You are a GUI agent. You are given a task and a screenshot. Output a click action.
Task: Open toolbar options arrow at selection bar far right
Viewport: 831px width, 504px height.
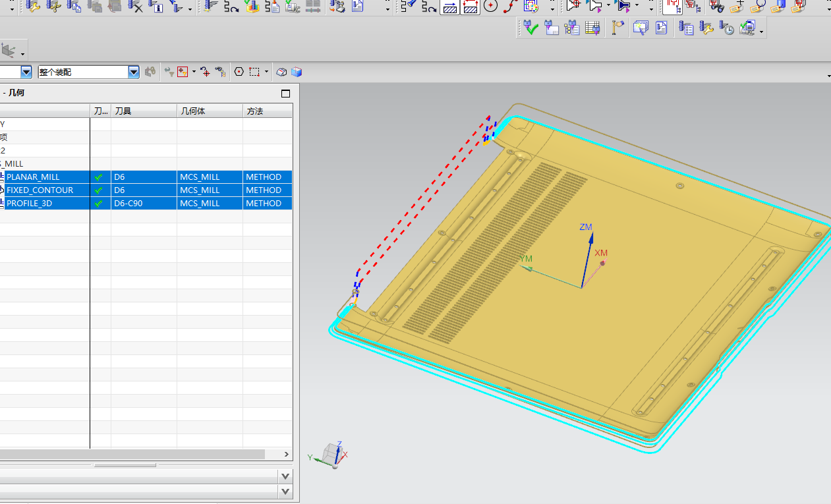(x=828, y=76)
